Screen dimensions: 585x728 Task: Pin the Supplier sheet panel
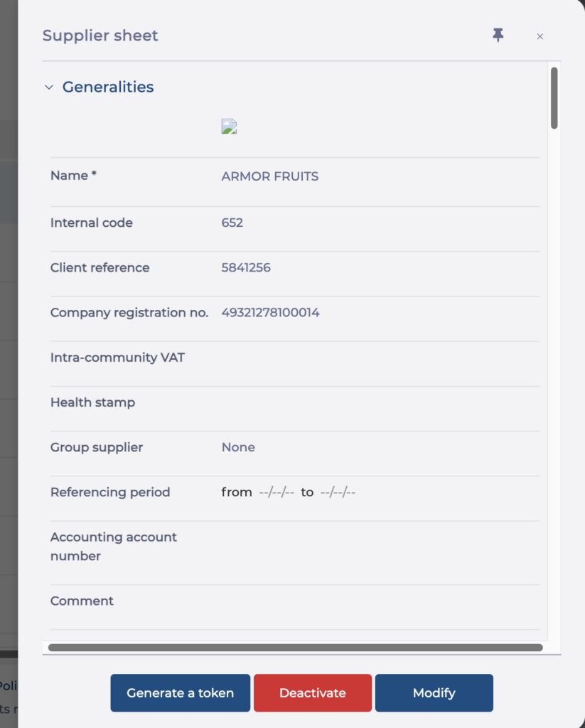point(498,36)
